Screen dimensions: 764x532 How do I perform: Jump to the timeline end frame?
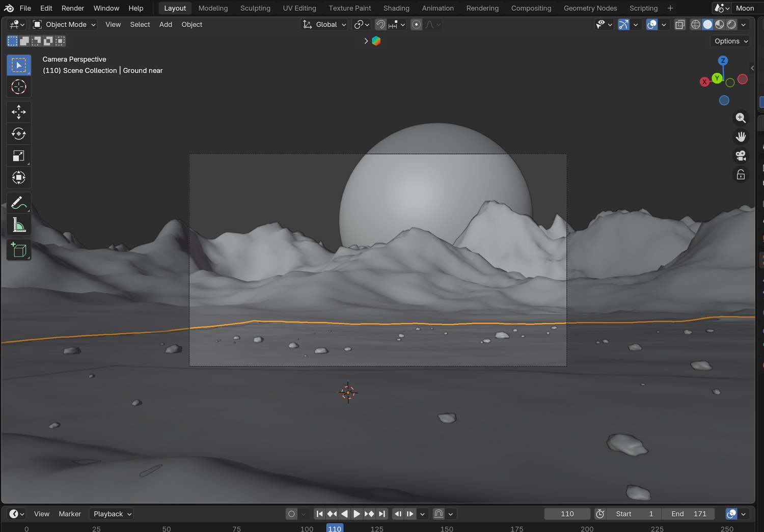tap(382, 514)
